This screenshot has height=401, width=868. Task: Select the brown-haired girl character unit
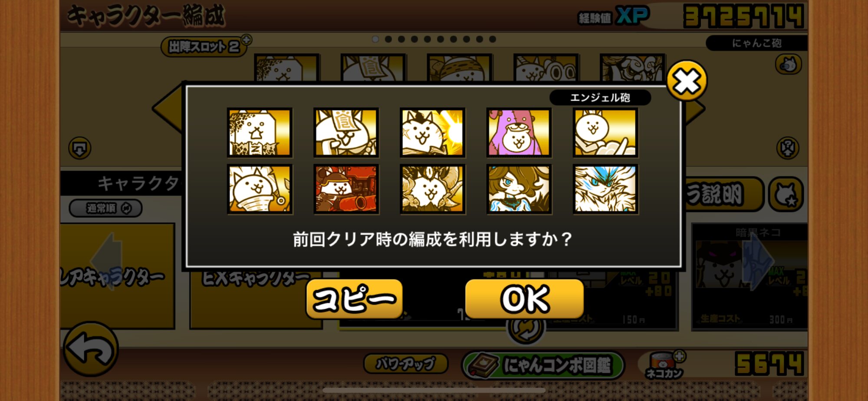[x=519, y=189]
